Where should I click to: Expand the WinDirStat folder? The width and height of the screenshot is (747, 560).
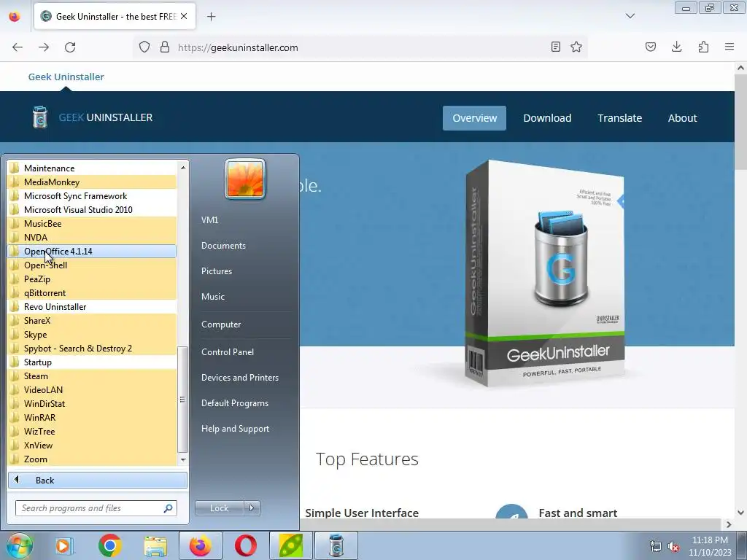(92, 403)
